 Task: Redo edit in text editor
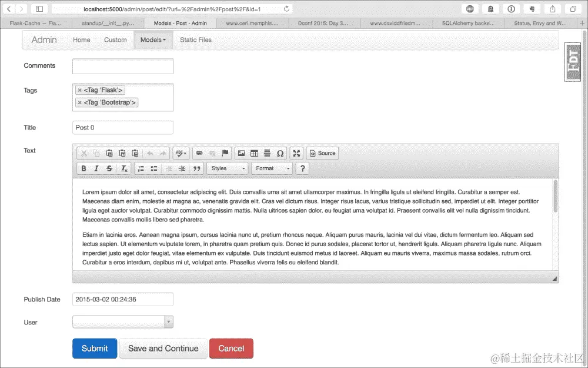[163, 153]
